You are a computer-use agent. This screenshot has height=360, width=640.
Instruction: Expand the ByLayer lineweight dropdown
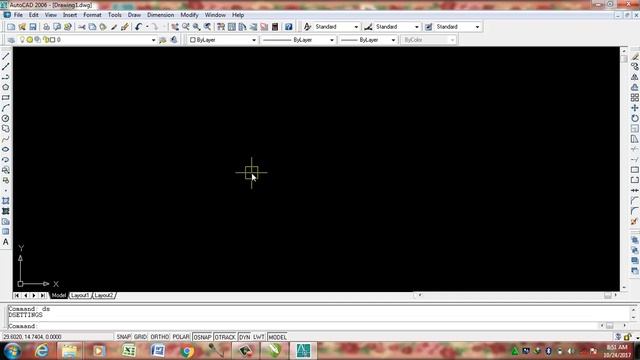[393, 40]
